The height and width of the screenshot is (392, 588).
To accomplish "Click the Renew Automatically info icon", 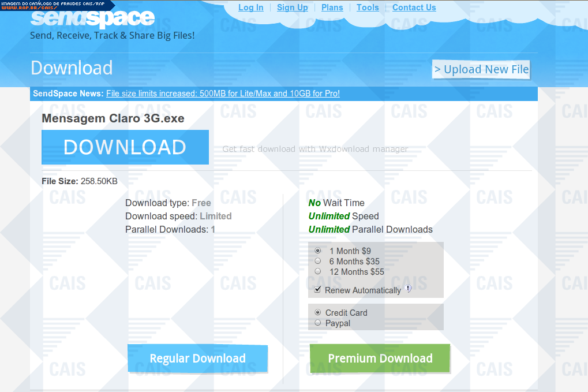I will pos(408,289).
